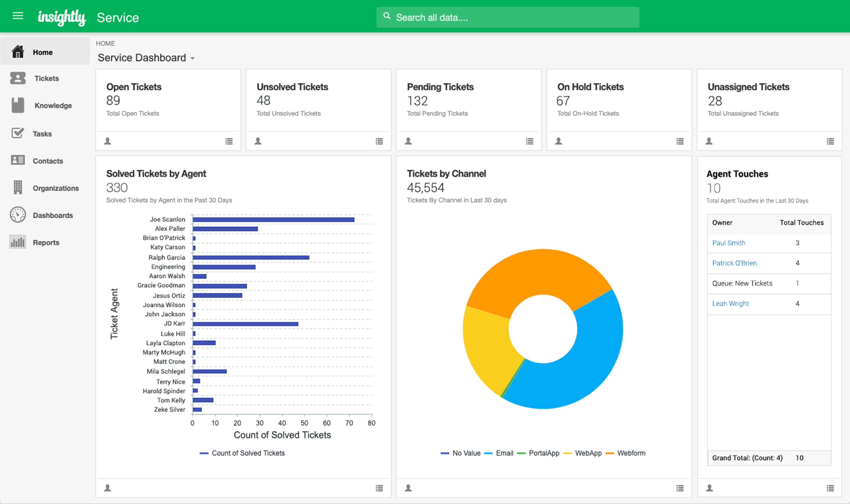
Task: Click the Tickets sidebar icon
Action: 18,78
